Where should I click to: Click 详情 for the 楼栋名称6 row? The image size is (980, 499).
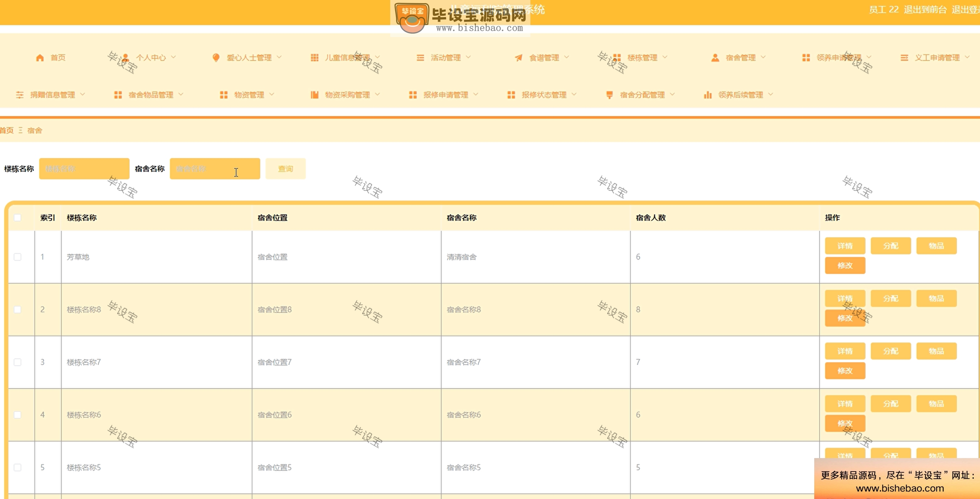(x=845, y=404)
